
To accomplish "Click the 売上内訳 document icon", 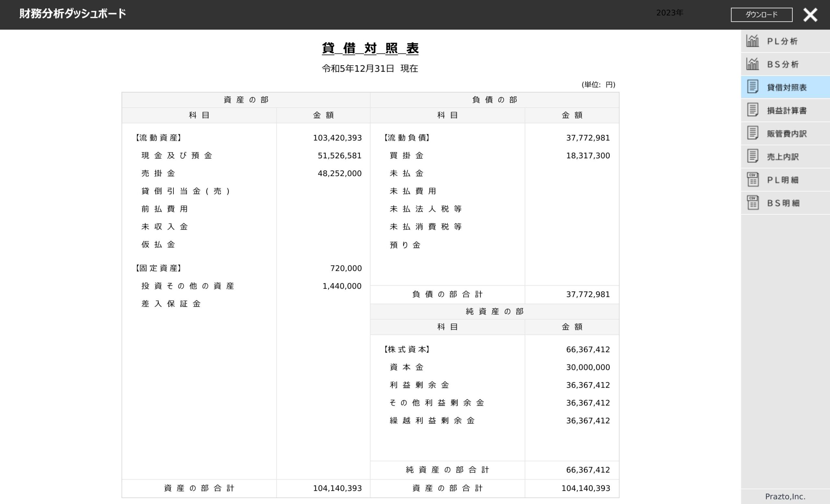I will pyautogui.click(x=753, y=156).
